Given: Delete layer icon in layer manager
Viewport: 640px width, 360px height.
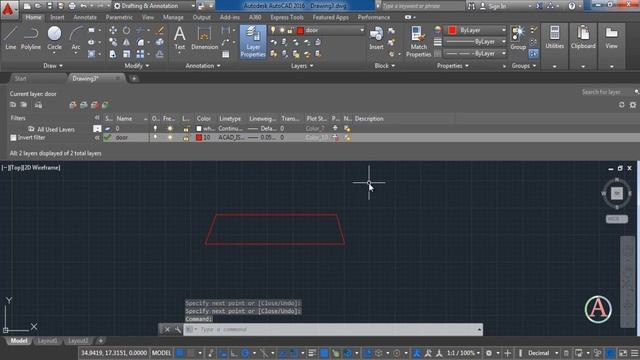Looking at the screenshot, I should click(x=95, y=105).
